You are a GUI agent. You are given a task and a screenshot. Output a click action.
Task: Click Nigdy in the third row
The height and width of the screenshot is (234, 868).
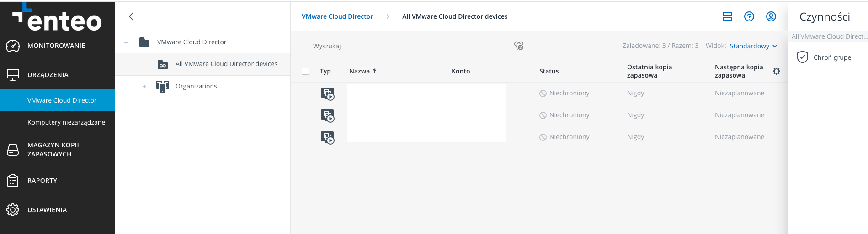[x=635, y=137]
